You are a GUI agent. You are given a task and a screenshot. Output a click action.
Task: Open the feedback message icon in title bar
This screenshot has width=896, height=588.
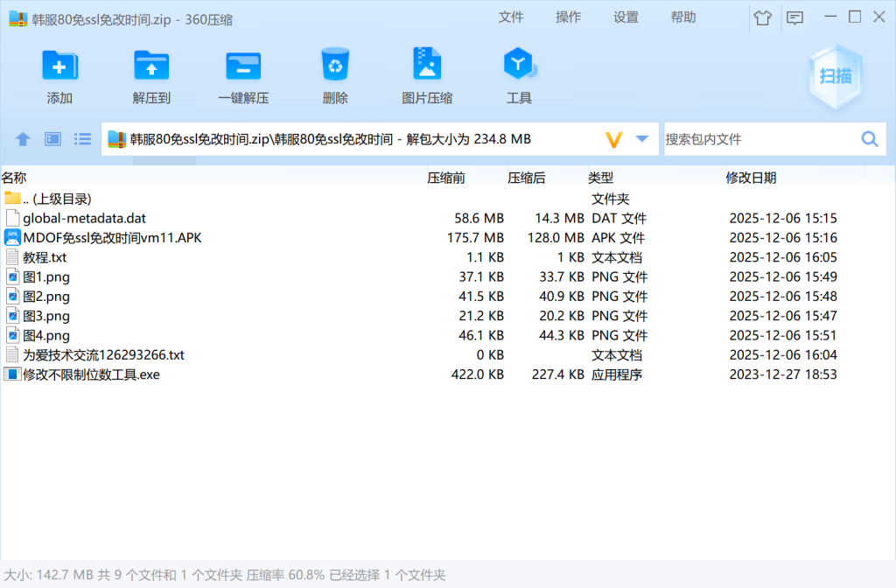794,17
